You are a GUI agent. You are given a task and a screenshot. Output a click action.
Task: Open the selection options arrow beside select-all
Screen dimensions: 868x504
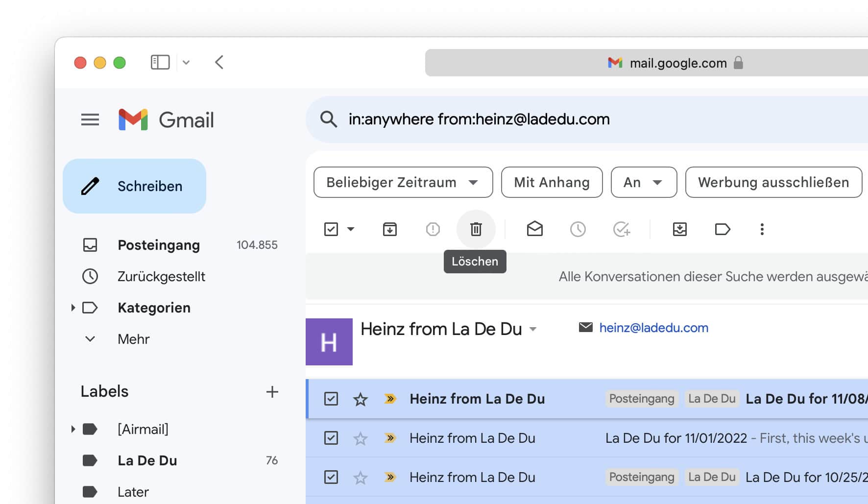tap(351, 229)
